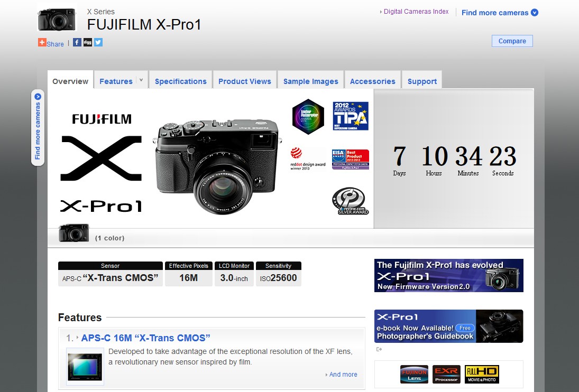Click the FUJIFILM X-Pro1 page title
Screen dimensions: 579x392
point(144,25)
